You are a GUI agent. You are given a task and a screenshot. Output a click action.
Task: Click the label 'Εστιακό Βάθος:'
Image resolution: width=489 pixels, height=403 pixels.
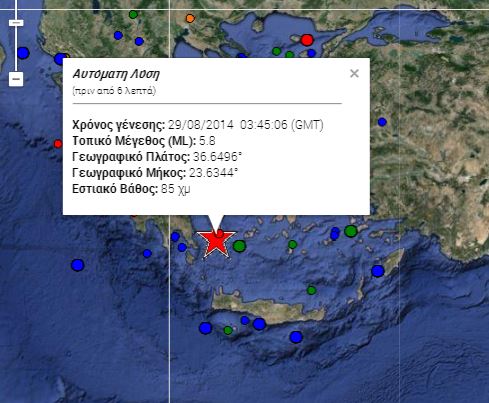(x=115, y=189)
